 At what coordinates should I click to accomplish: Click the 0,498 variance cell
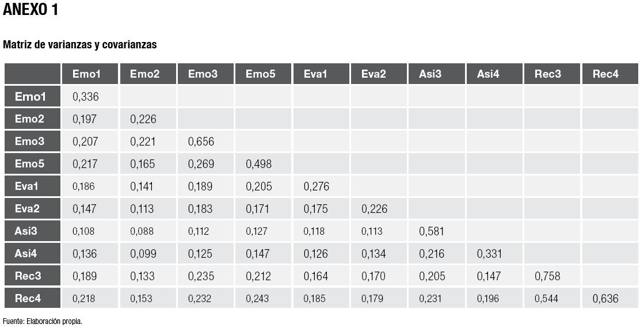coord(258,164)
